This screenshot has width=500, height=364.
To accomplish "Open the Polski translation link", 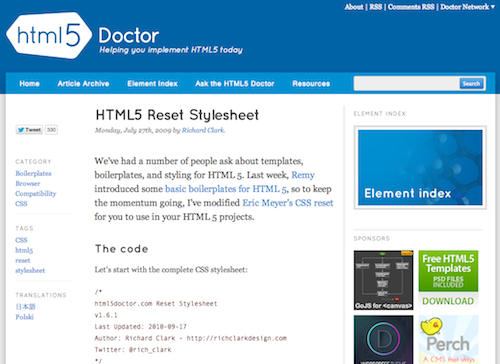I will point(24,317).
